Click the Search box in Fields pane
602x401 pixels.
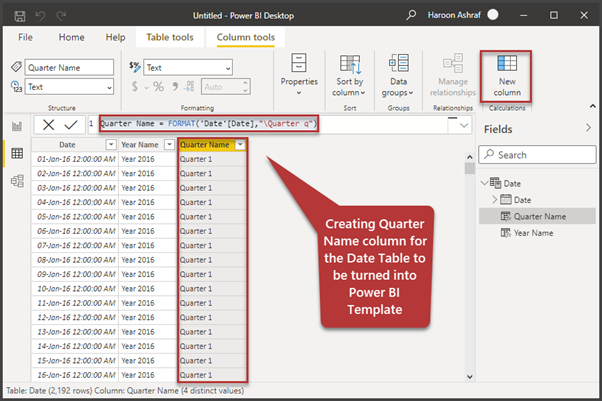click(x=537, y=155)
